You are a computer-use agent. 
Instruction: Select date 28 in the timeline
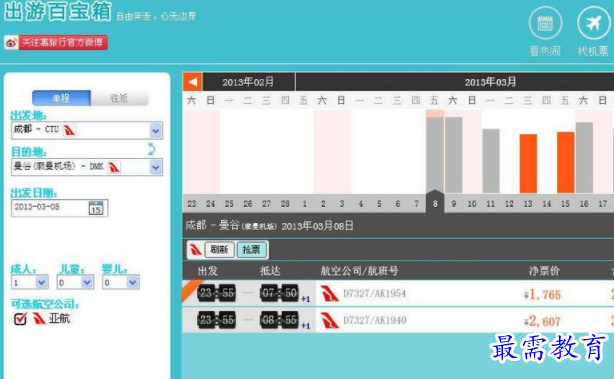pos(285,204)
